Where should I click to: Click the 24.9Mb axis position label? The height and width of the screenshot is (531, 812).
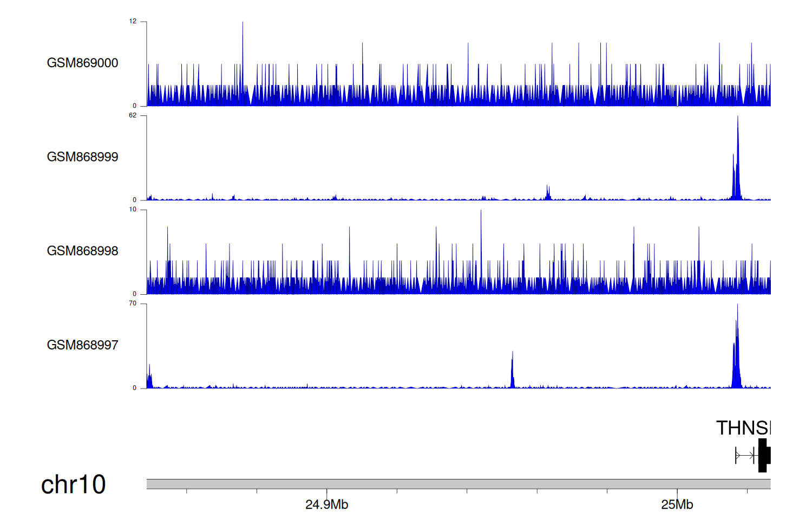pyautogui.click(x=326, y=505)
